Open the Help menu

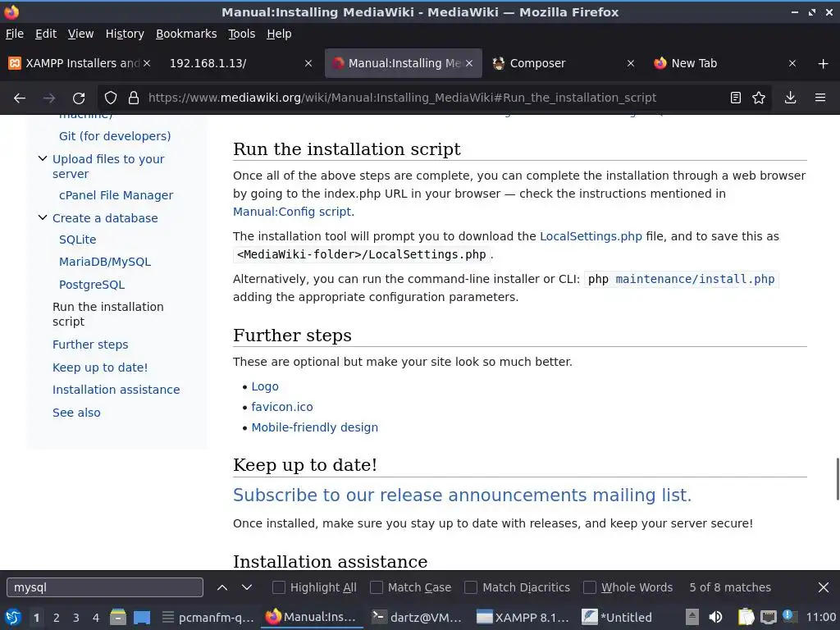pos(279,34)
